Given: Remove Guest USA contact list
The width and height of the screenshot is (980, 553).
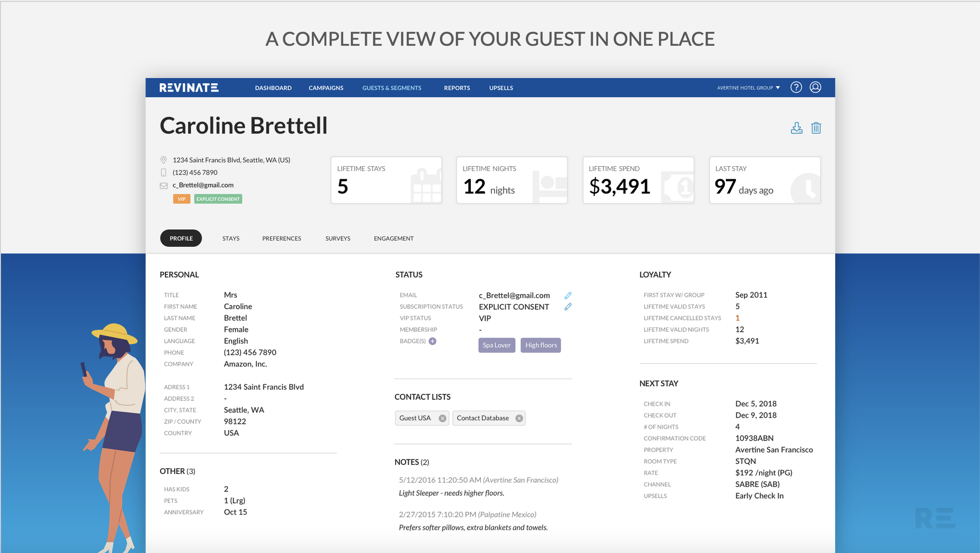Looking at the screenshot, I should 442,418.
